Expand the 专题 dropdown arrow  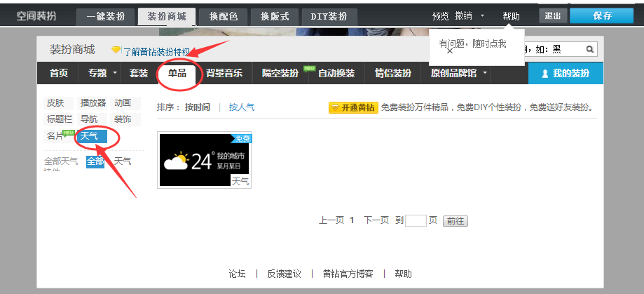(115, 73)
